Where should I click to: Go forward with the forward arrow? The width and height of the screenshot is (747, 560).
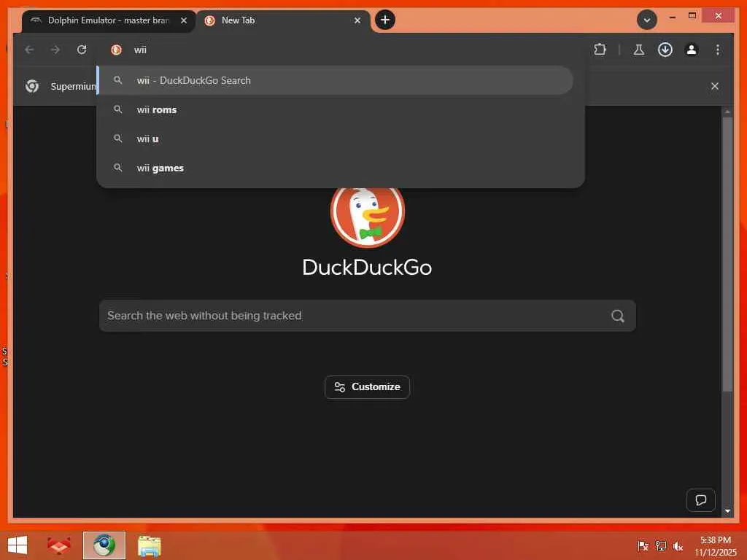click(55, 50)
